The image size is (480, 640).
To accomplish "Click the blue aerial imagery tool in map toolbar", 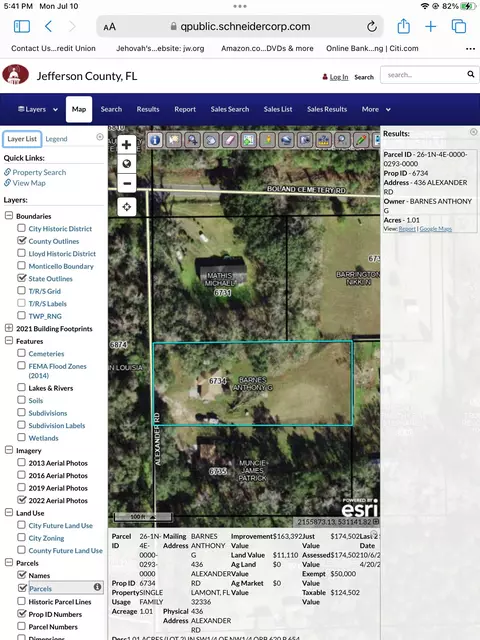I will (x=286, y=140).
